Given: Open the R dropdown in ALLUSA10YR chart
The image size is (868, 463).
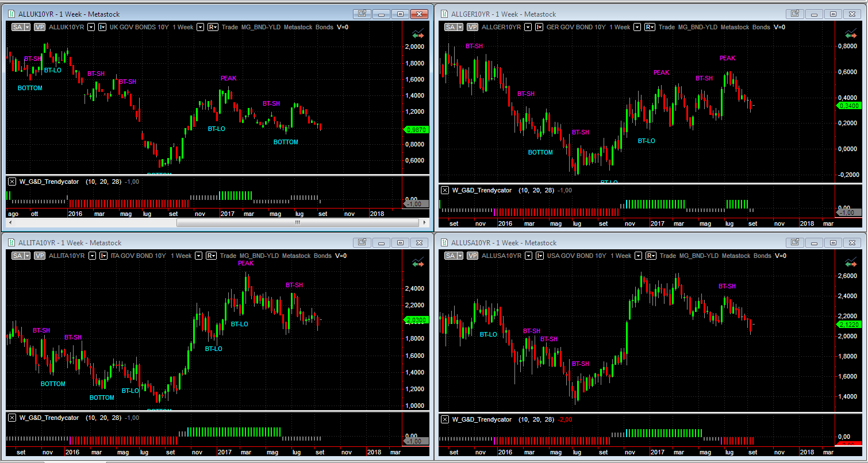Looking at the screenshot, I should [650, 256].
